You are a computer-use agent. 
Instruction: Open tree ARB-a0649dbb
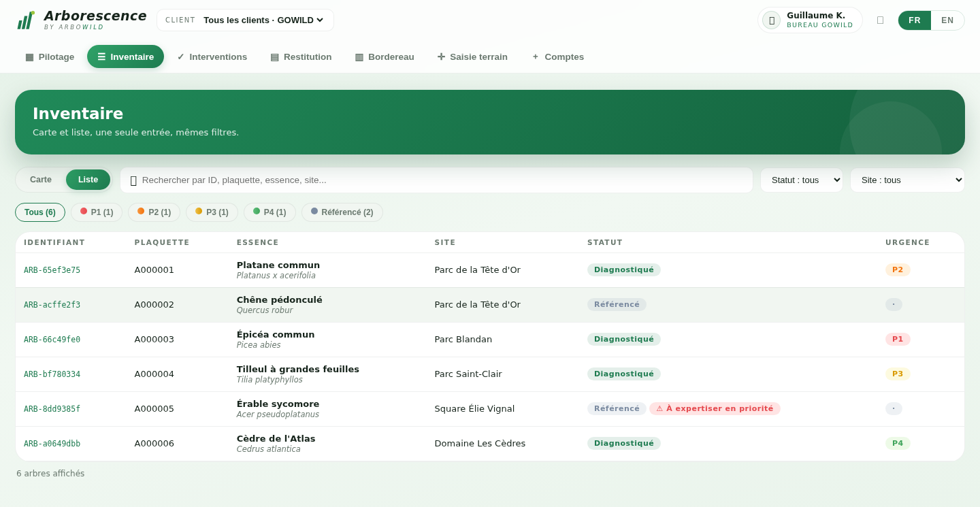pos(52,444)
